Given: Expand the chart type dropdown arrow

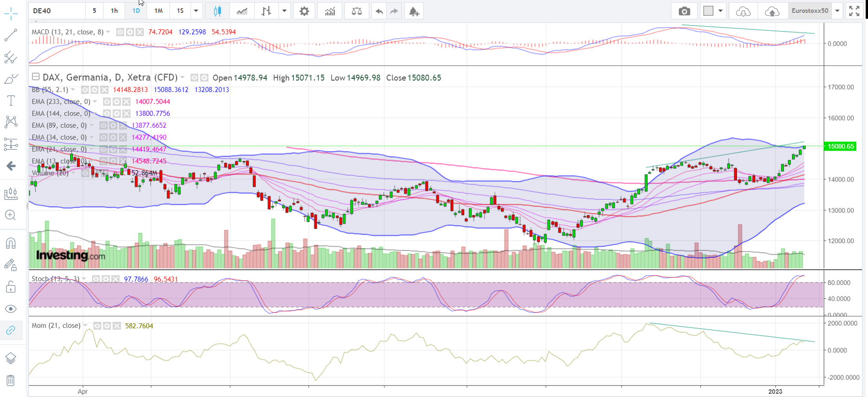Looking at the screenshot, I should click(x=284, y=11).
